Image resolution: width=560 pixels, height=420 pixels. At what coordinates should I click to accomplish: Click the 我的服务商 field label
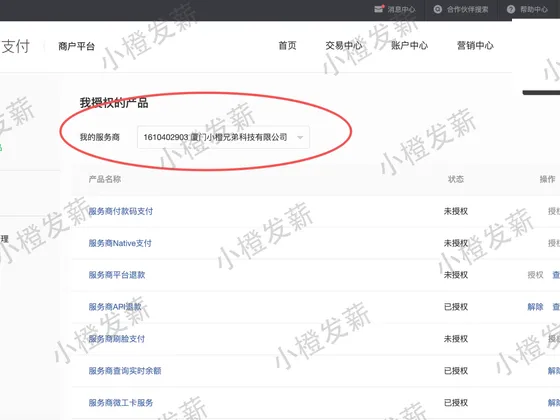pos(100,137)
